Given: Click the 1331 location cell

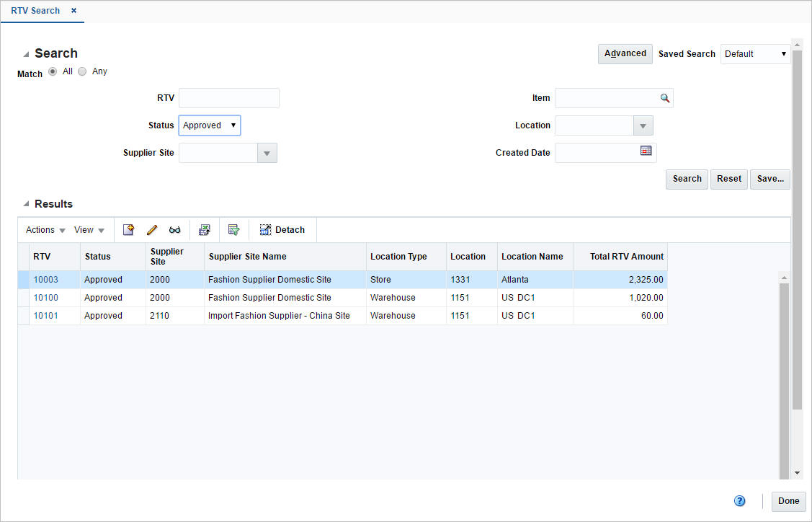Looking at the screenshot, I should (x=472, y=280).
